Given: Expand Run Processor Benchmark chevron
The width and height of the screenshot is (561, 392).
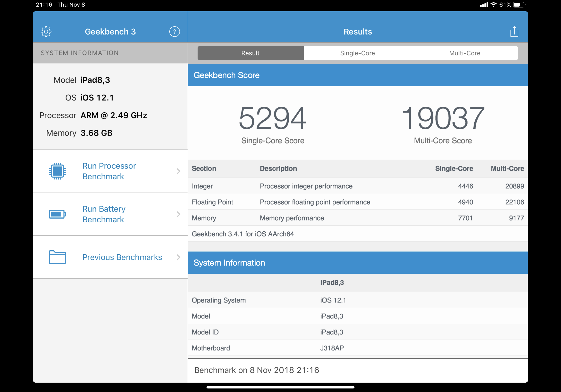Looking at the screenshot, I should 178,171.
